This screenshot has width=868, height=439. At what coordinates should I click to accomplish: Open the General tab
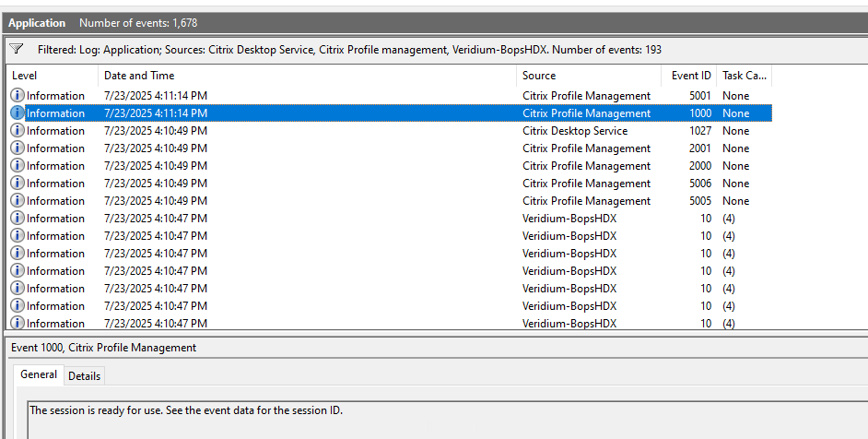tap(39, 374)
